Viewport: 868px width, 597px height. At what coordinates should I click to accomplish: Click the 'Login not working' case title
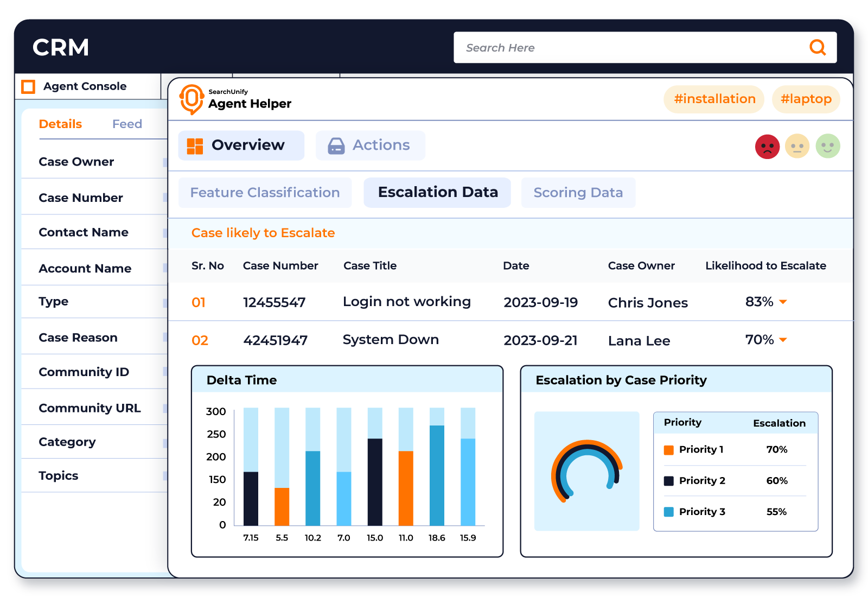[x=407, y=302]
